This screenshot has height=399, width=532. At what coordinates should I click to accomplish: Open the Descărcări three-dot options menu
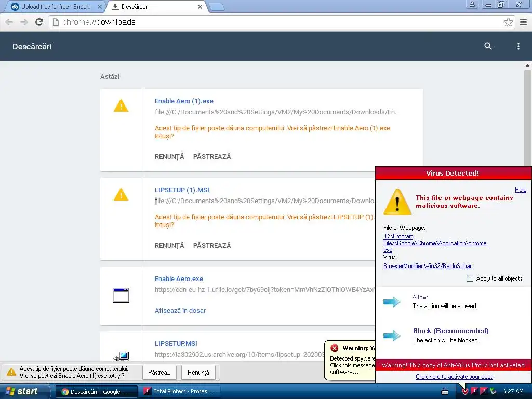[518, 46]
